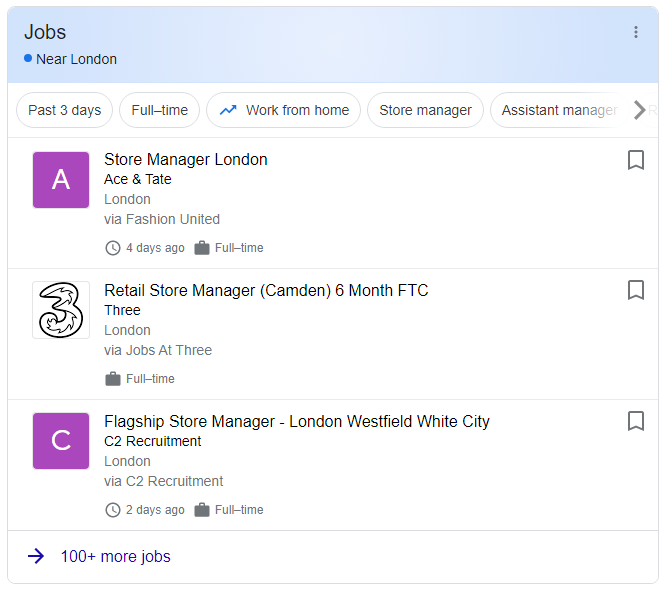Apply the Work from home filter
The width and height of the screenshot is (665, 590).
click(283, 110)
